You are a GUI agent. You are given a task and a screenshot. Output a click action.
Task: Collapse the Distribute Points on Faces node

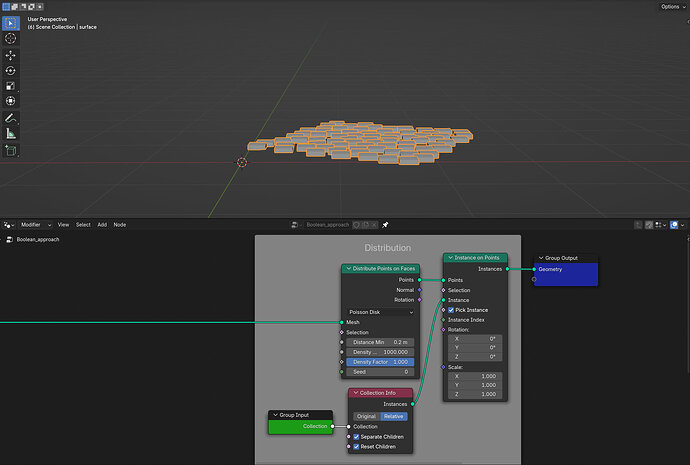pyautogui.click(x=349, y=268)
